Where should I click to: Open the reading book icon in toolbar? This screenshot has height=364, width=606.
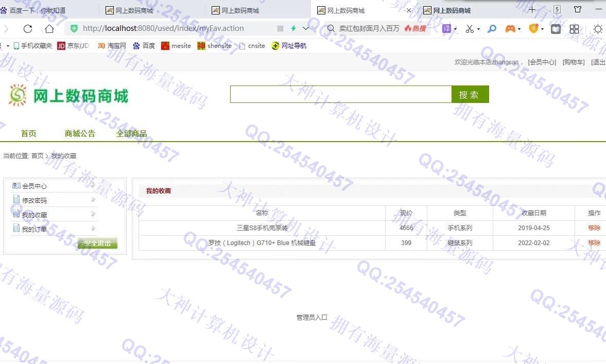556,29
